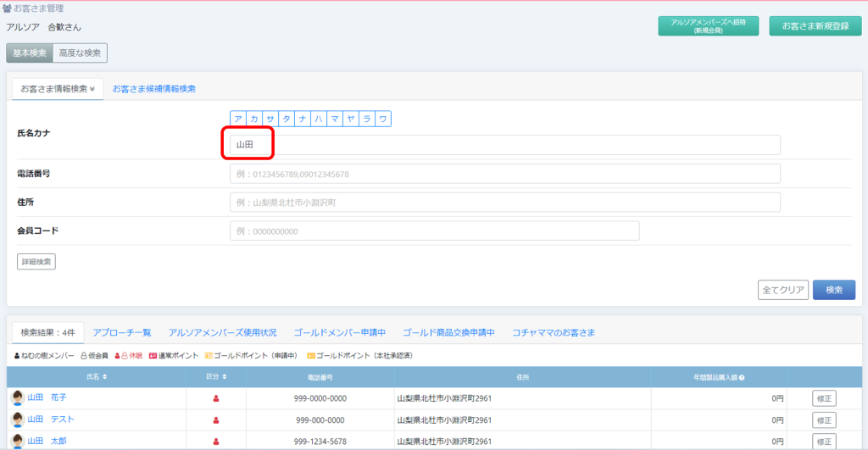Screen dimensions: 868x450
Task: Open お客さま候補情報検索 tab
Action: 154,88
